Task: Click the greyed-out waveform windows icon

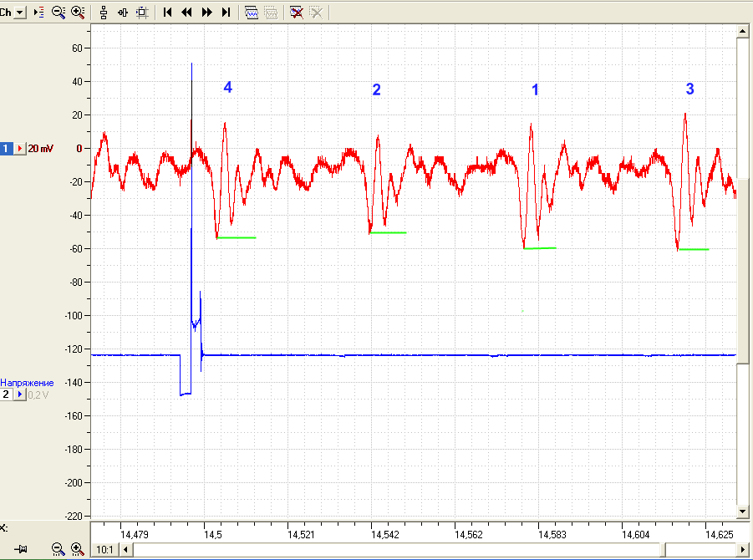Action: (x=272, y=13)
